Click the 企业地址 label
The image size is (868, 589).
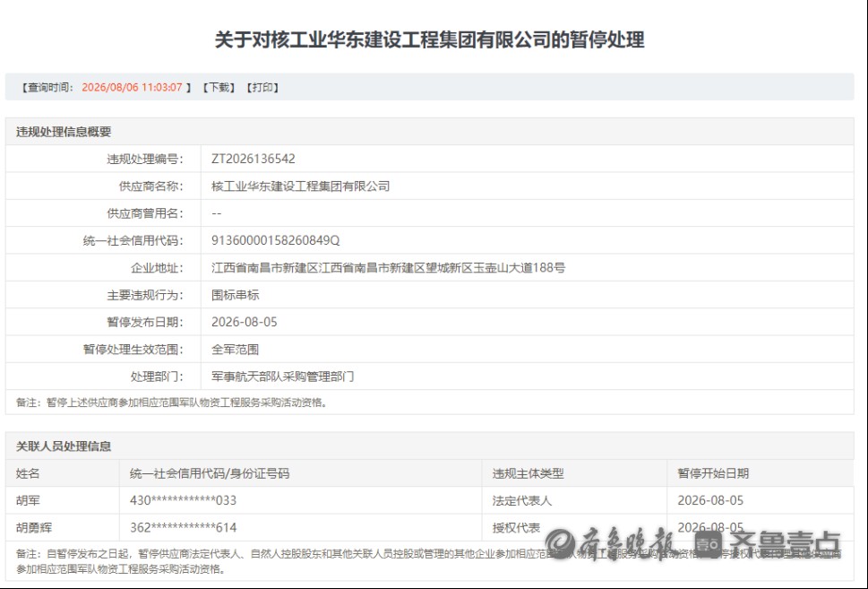(157, 268)
